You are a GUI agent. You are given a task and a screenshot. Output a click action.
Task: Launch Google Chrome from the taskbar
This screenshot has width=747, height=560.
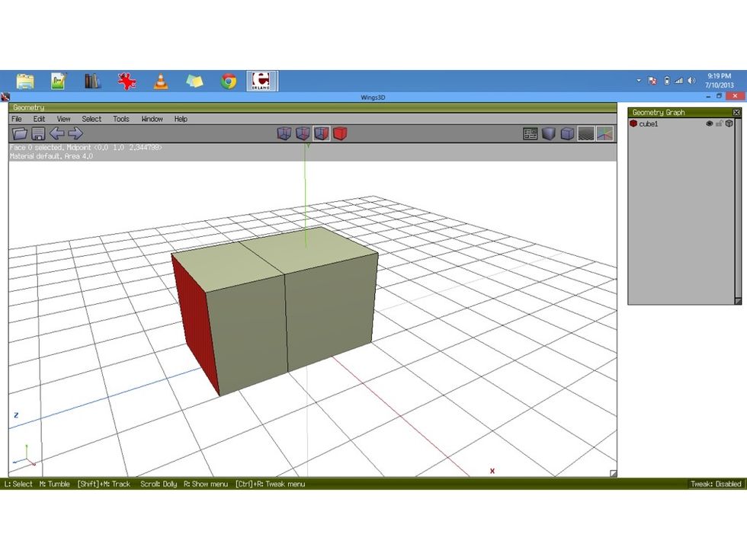227,80
